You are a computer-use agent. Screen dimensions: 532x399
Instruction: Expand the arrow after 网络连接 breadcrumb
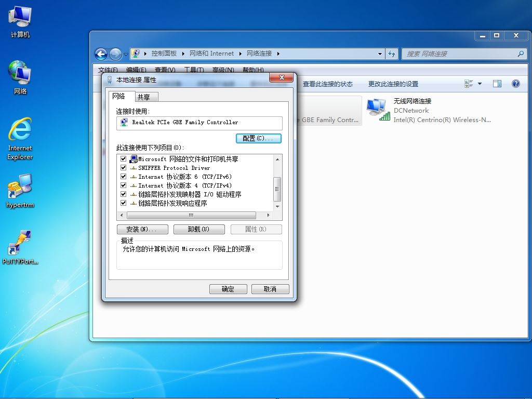point(278,54)
